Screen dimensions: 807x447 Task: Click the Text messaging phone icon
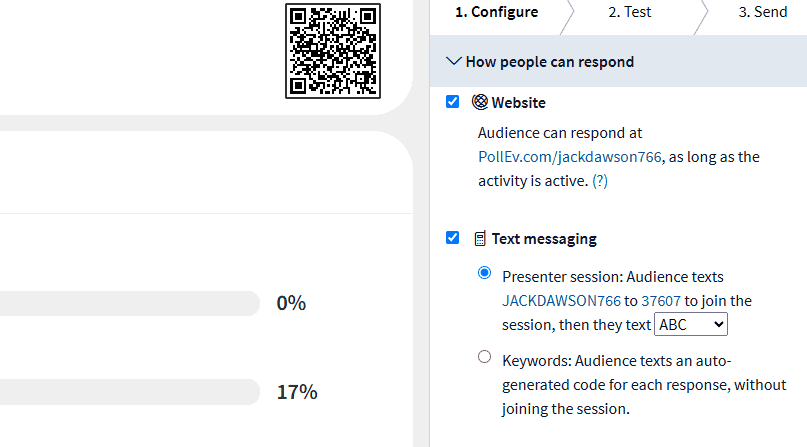coord(480,239)
